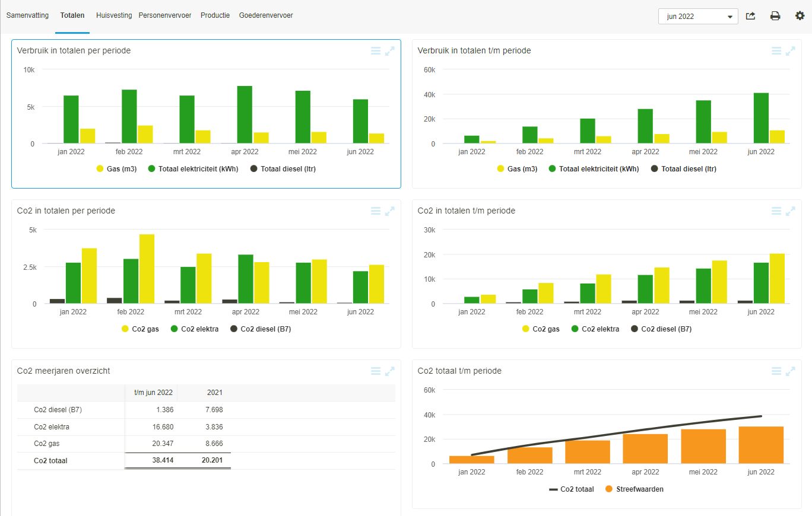
Task: Open the 'jun 2022' period dropdown
Action: pos(698,17)
